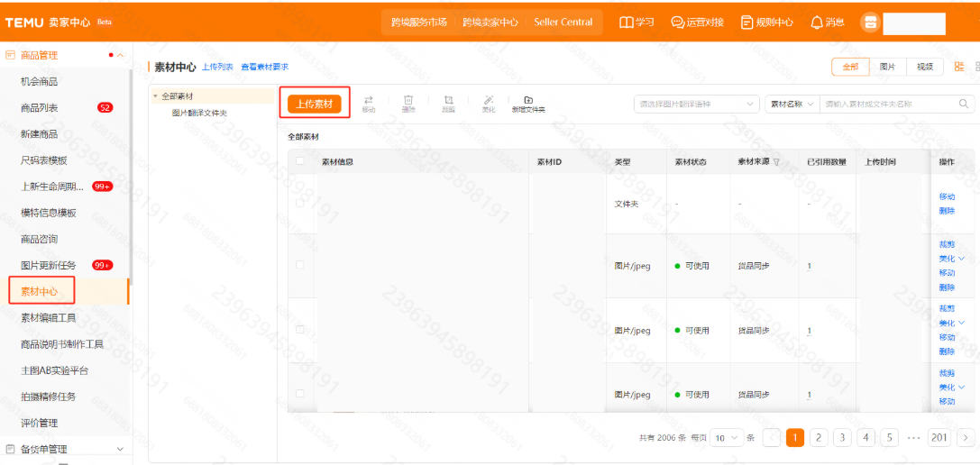Toggle the select-all checkbox in table header
The image size is (980, 465).
[x=300, y=161]
